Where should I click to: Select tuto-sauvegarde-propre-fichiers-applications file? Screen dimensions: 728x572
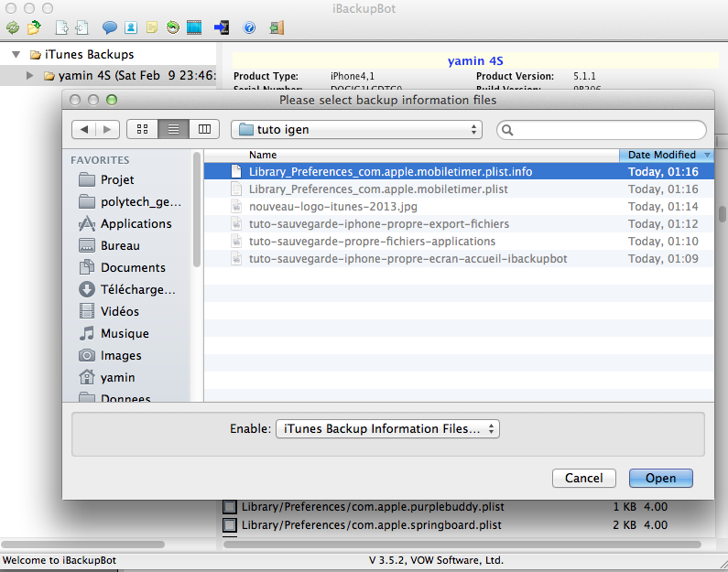459,242
